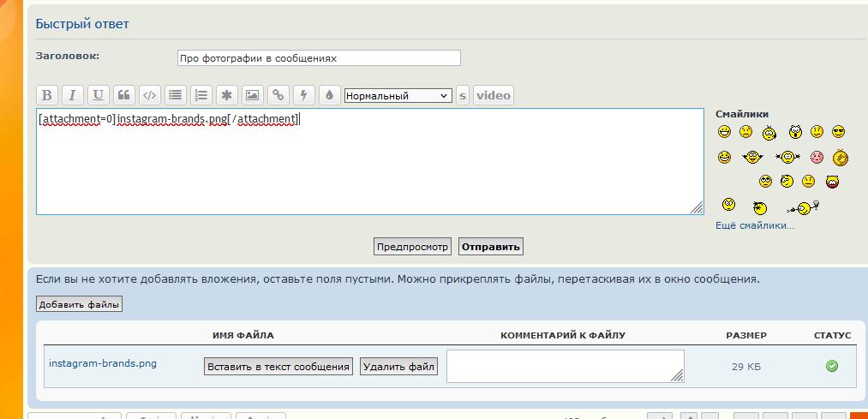Apply italic formatting
Screen dimensions: 868x419
(73, 95)
